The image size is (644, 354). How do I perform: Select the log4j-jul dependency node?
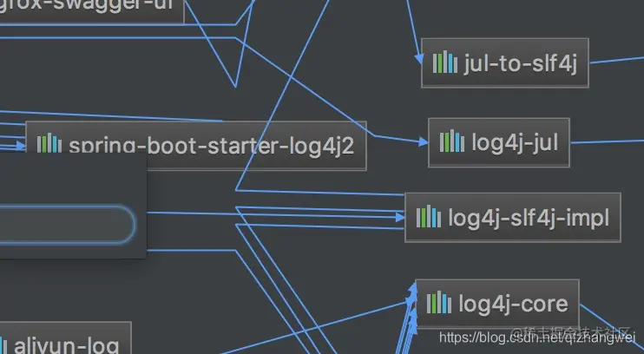498,142
